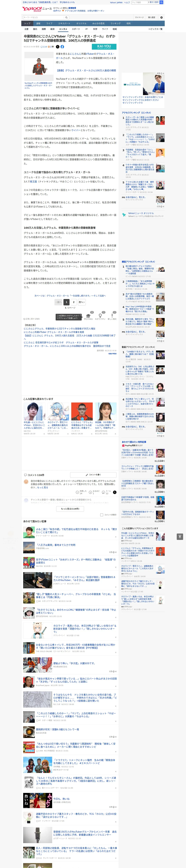Screen dimensions: 186x868
Task: Click もっと見る(116件) comments button
Action: pyautogui.click(x=70, y=509)
